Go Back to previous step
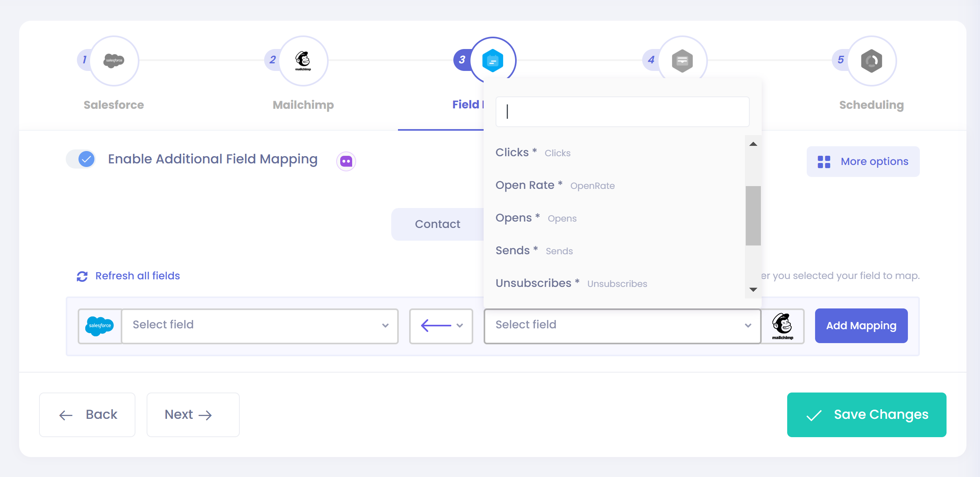The width and height of the screenshot is (980, 477). [87, 415]
